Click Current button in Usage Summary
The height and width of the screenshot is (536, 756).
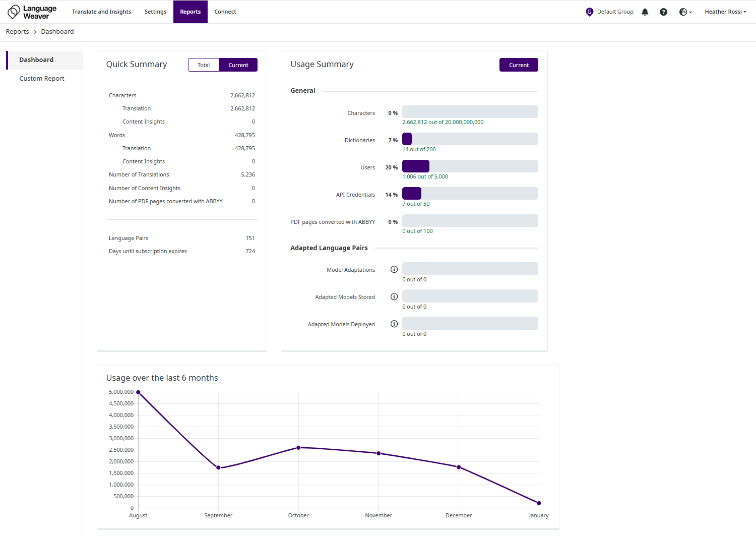click(x=519, y=65)
